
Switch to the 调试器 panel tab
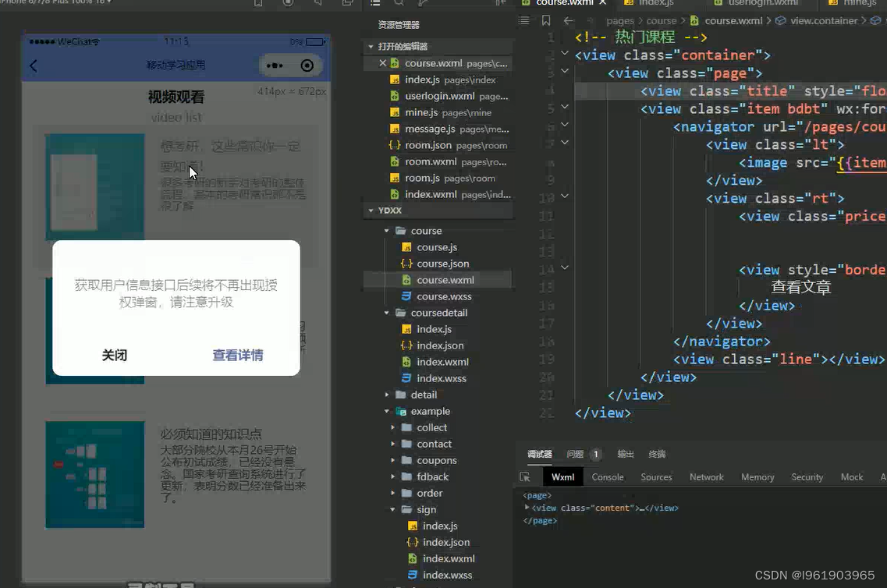click(x=540, y=454)
